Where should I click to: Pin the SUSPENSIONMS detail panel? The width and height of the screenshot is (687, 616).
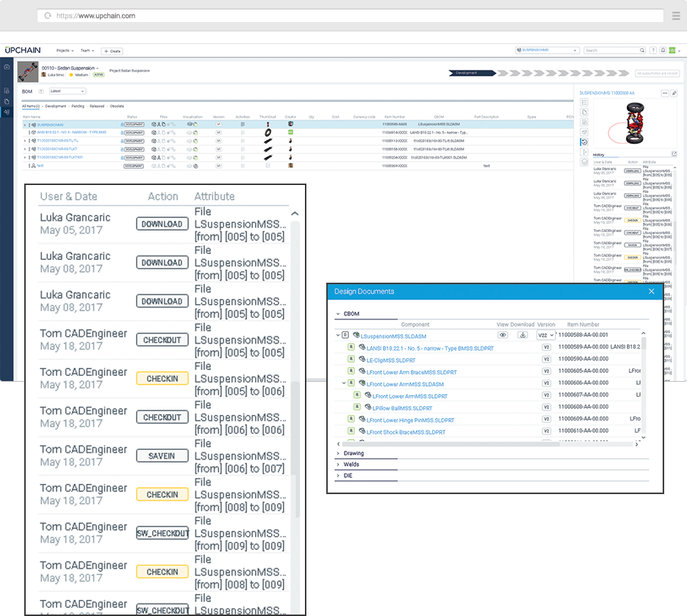tap(674, 93)
